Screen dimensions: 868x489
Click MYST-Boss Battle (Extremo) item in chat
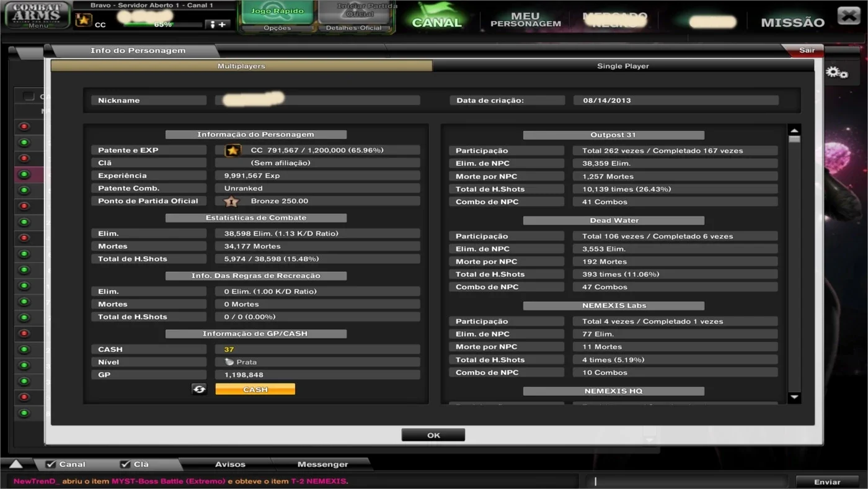click(x=169, y=481)
